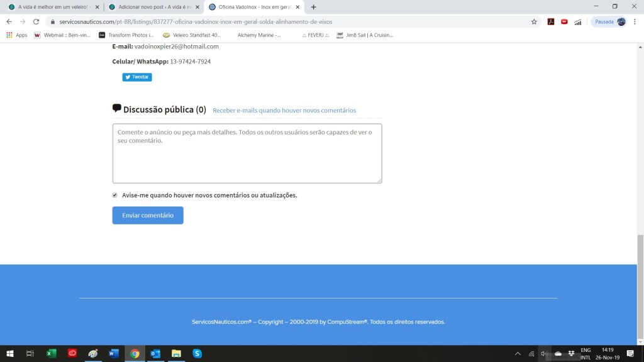
Task: Reload the page with the refresh icon
Action: pos(36,21)
